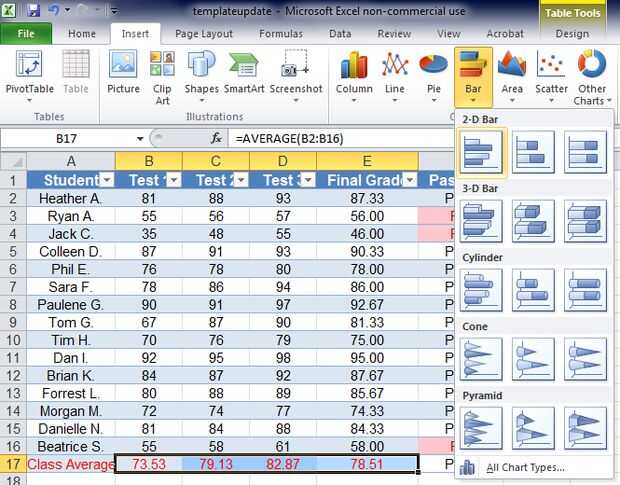Open Other Charts menu

(592, 77)
